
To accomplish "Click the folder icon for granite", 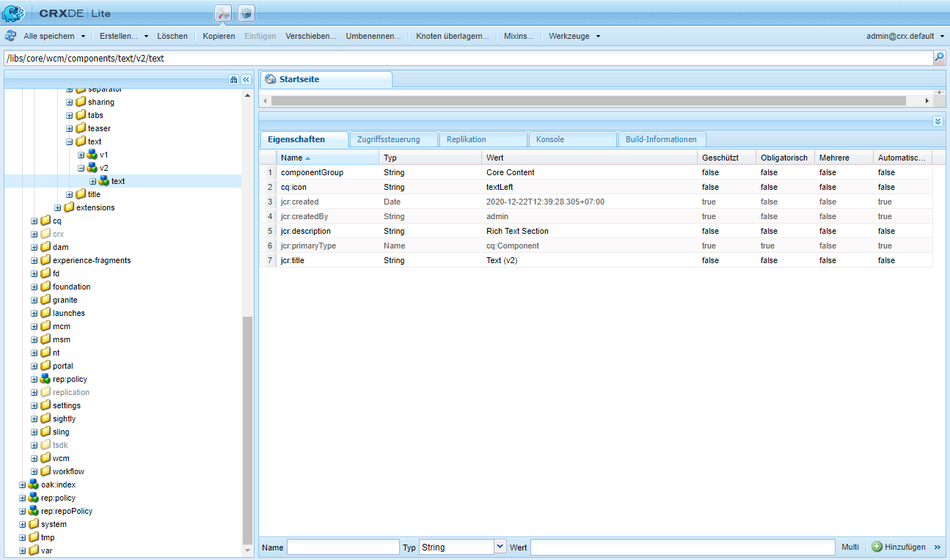I will click(x=45, y=300).
